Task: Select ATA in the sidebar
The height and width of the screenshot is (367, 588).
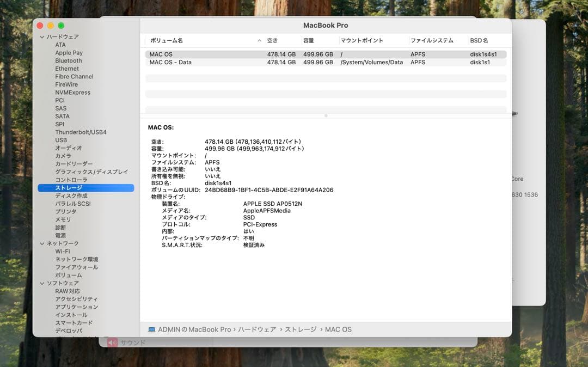Action: pos(60,45)
